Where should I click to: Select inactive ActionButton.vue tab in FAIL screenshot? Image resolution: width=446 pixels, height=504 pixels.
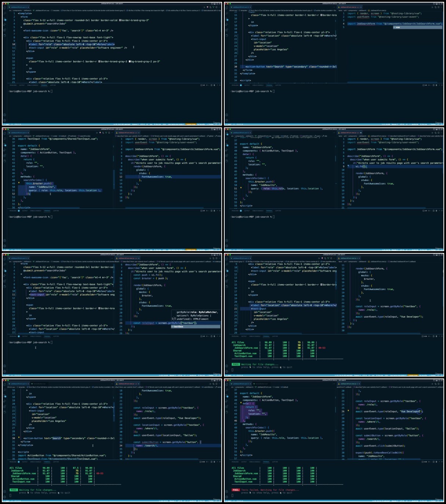262,384
